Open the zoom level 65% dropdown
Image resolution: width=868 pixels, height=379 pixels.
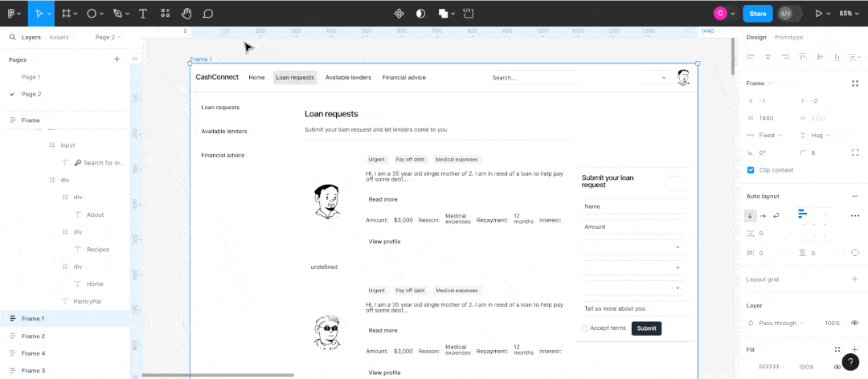coord(849,14)
